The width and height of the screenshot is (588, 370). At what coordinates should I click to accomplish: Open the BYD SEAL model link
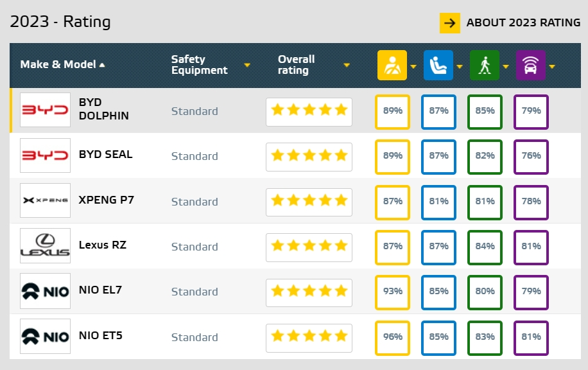[x=105, y=154]
